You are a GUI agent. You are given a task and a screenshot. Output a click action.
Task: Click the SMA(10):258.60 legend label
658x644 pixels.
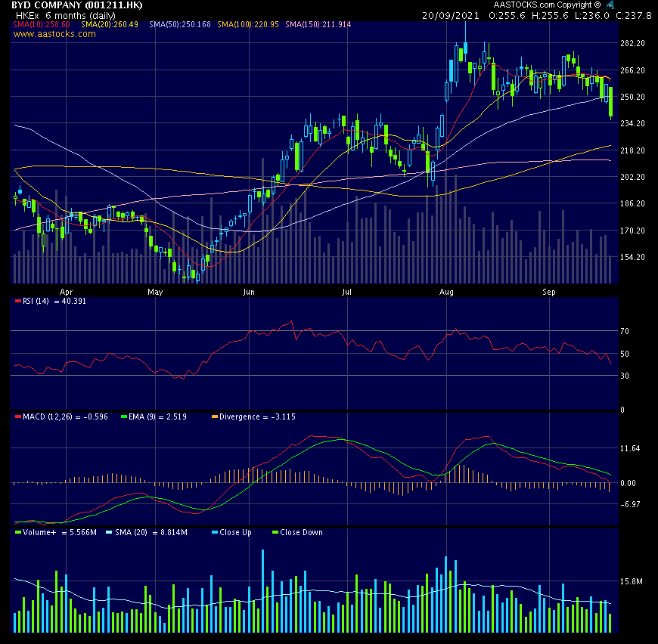(x=42, y=24)
